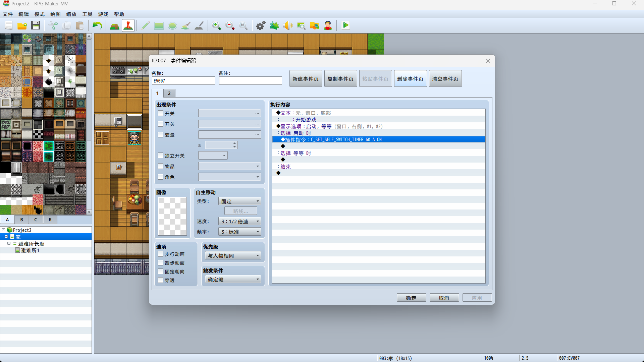Toggle the 固定朝向 option
This screenshot has height=362, width=644.
[x=161, y=271]
